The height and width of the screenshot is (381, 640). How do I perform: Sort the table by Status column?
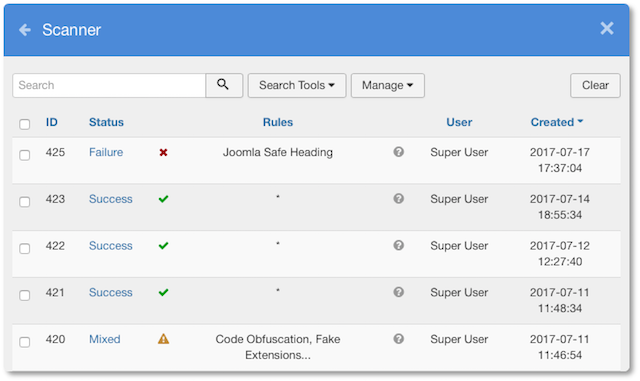click(106, 122)
